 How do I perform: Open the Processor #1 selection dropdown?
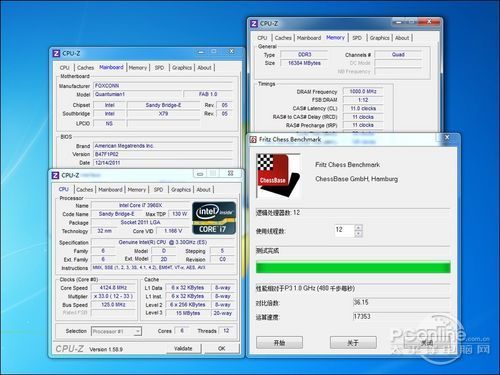[116, 331]
